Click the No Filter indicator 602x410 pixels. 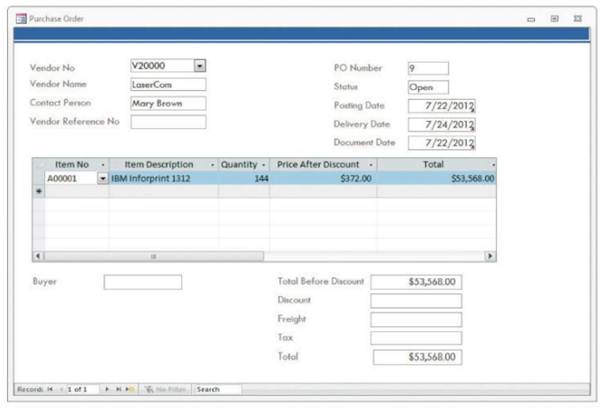click(x=165, y=389)
